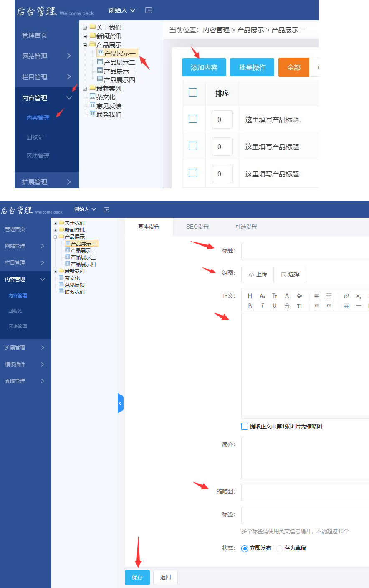The image size is (369, 588).
Task: Open the 创始人 user dropdown in upper header
Action: [x=121, y=10]
